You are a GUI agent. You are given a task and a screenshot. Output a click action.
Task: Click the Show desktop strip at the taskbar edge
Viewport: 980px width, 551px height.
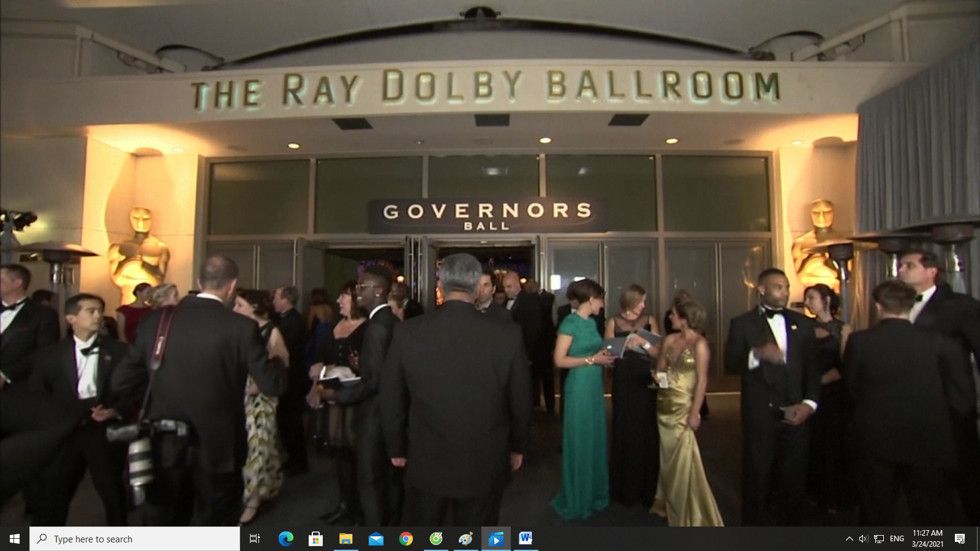point(978,539)
